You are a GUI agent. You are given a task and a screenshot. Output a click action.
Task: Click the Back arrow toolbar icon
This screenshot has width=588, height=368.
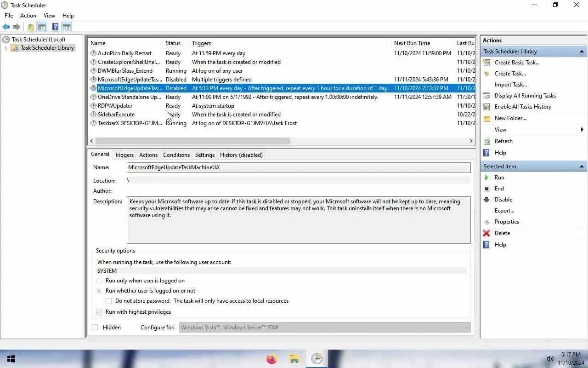point(6,27)
